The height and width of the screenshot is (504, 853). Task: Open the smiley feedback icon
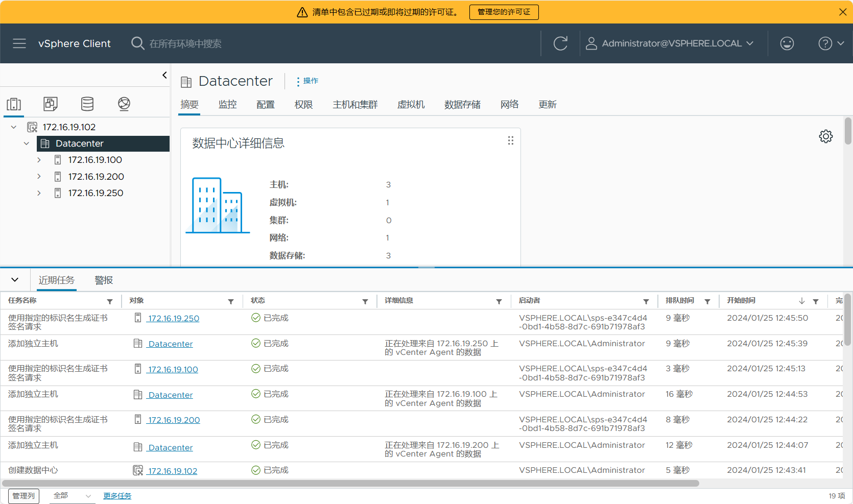click(787, 43)
